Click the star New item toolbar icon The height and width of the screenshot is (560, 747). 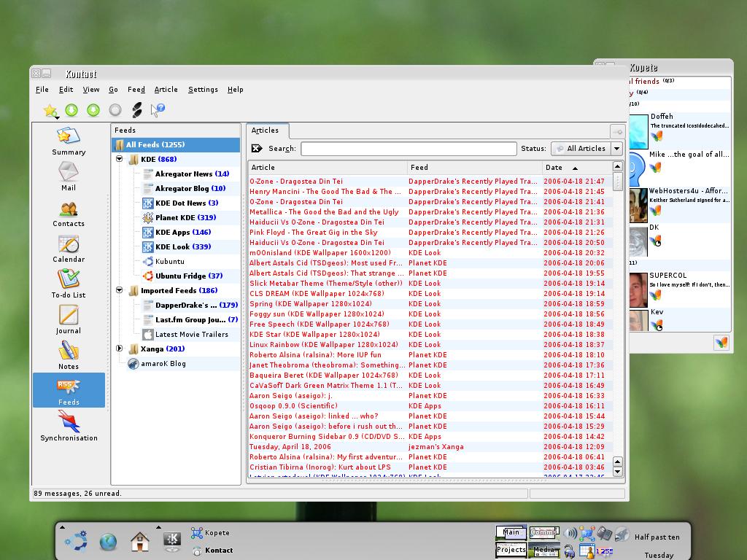point(50,110)
